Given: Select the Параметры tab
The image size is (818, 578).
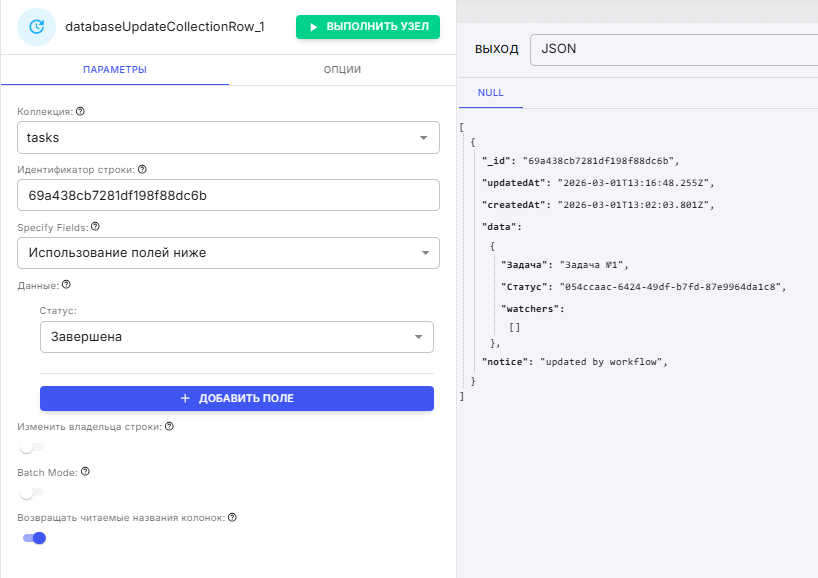Looking at the screenshot, I should coord(114,70).
